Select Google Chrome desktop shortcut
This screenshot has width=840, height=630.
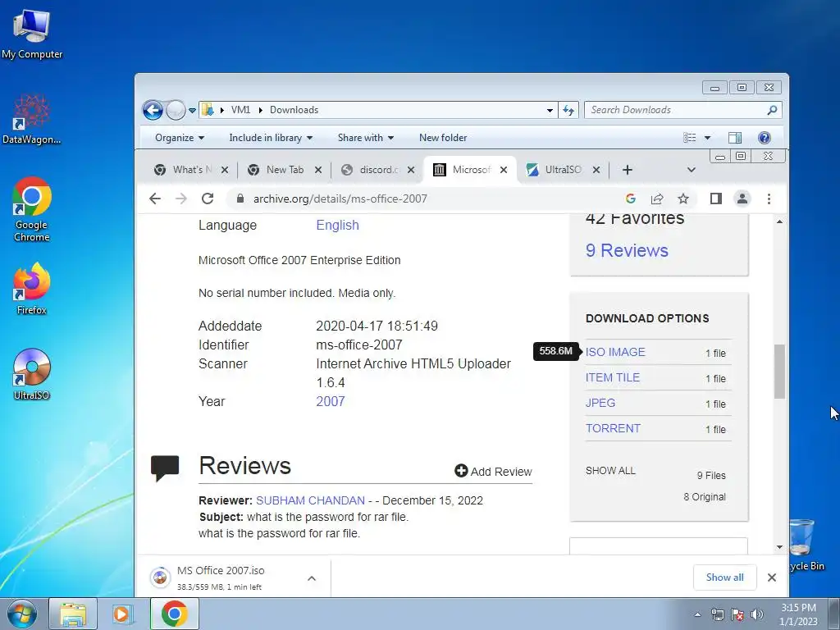pyautogui.click(x=32, y=209)
